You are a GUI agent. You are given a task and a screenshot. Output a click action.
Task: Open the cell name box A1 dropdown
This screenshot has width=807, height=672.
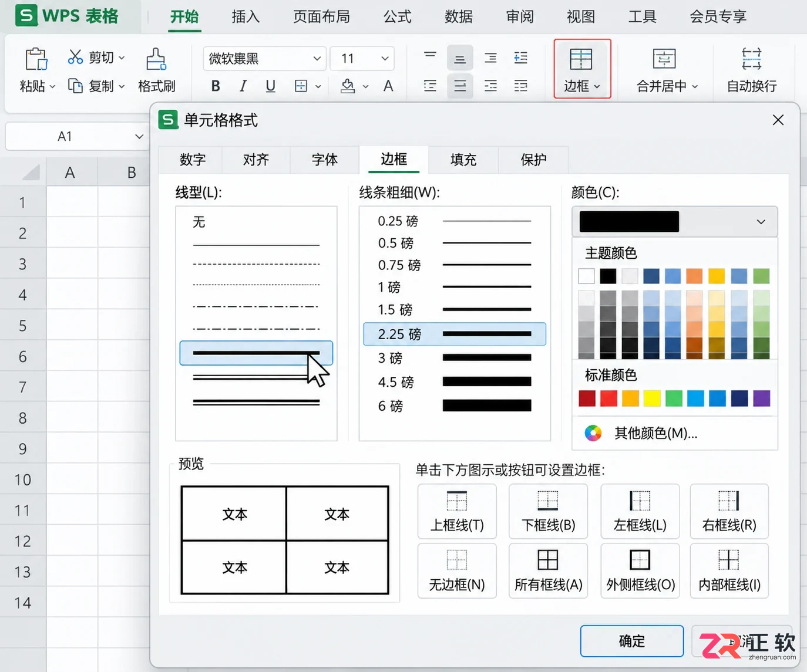139,137
